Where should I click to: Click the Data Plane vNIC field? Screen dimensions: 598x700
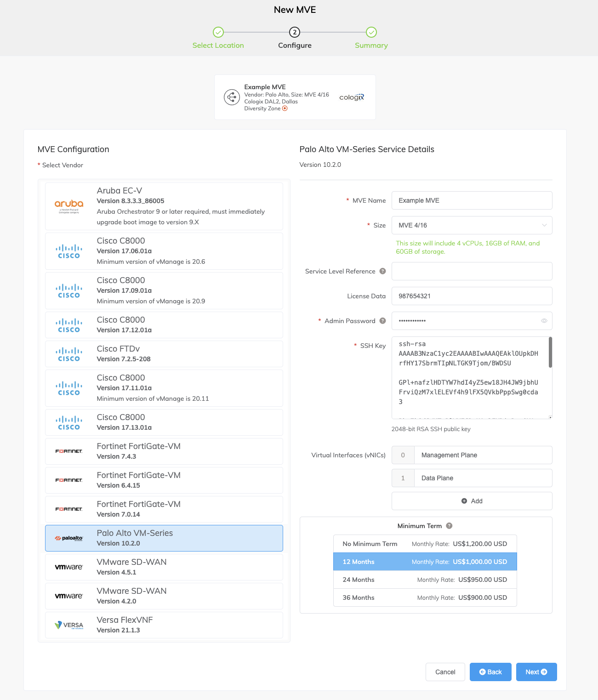pyautogui.click(x=483, y=478)
